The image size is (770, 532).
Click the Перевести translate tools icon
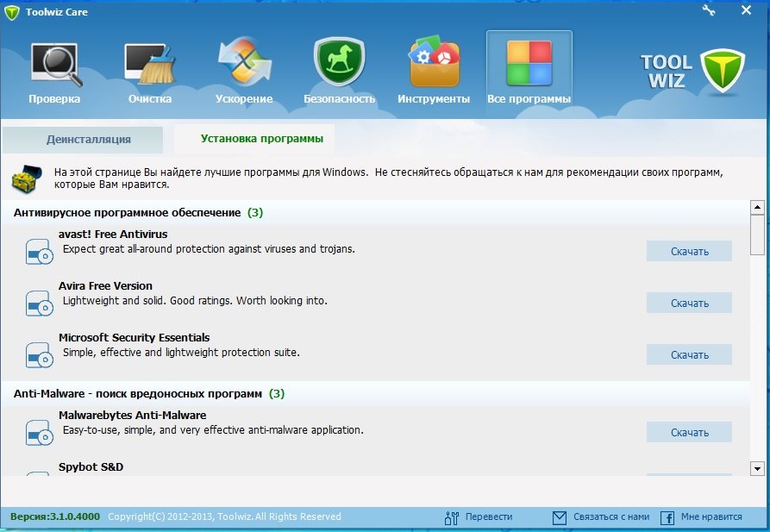click(451, 517)
